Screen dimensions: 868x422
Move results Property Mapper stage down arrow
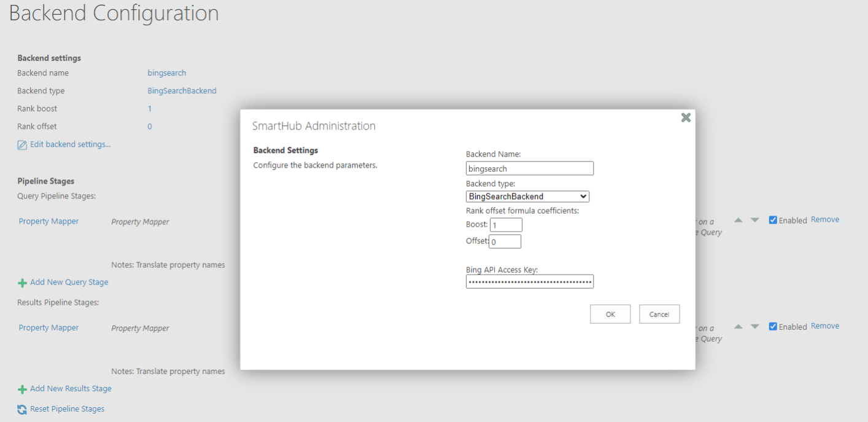[x=755, y=326]
